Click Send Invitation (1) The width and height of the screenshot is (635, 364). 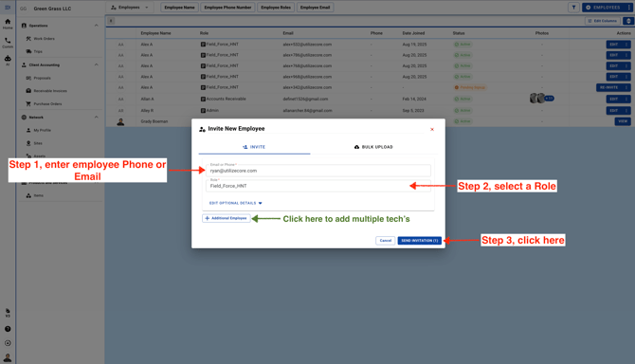click(419, 241)
